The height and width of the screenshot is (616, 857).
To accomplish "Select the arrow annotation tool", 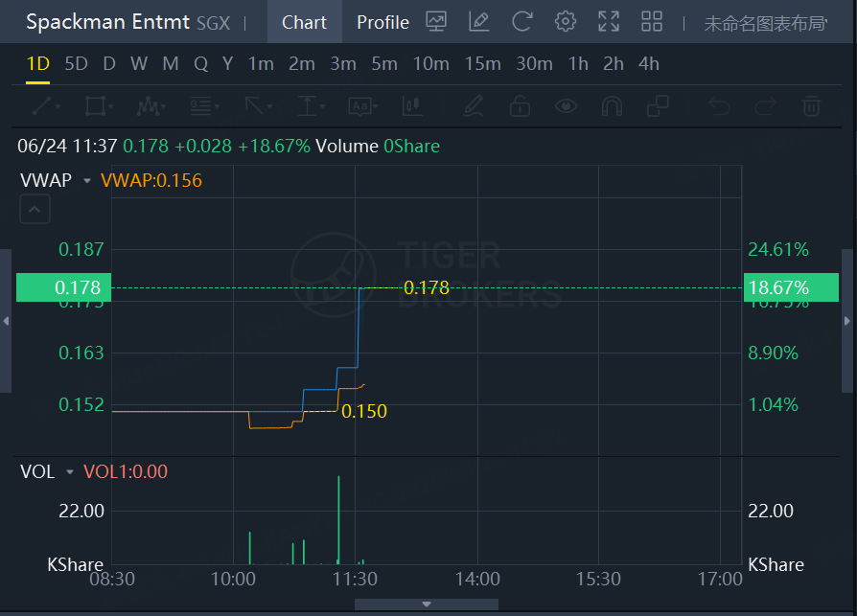I will pos(254,106).
